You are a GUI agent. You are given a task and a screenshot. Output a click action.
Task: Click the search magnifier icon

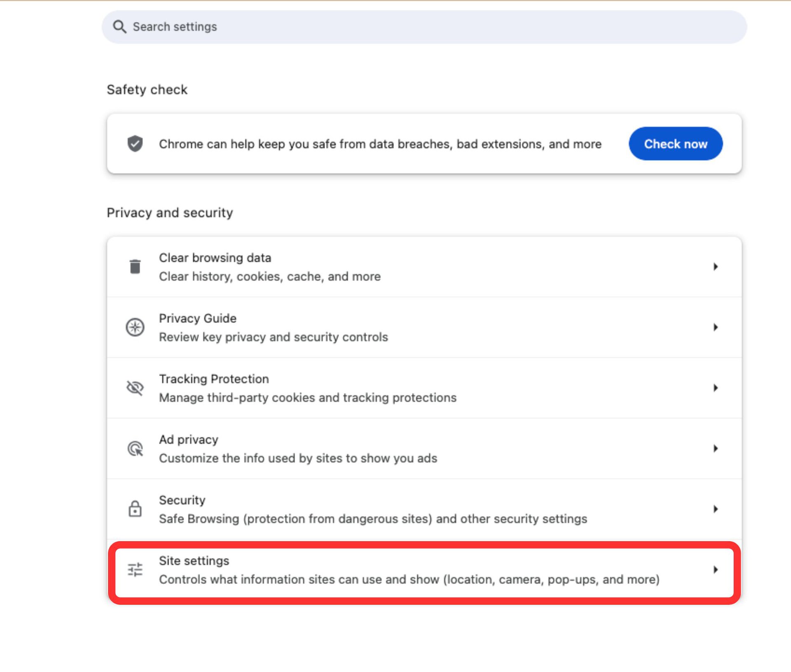tap(119, 27)
